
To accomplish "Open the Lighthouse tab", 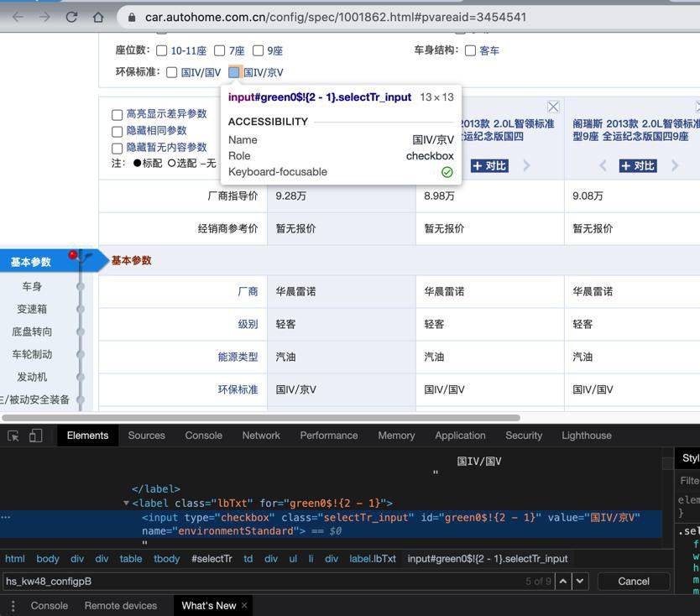I will (587, 436).
